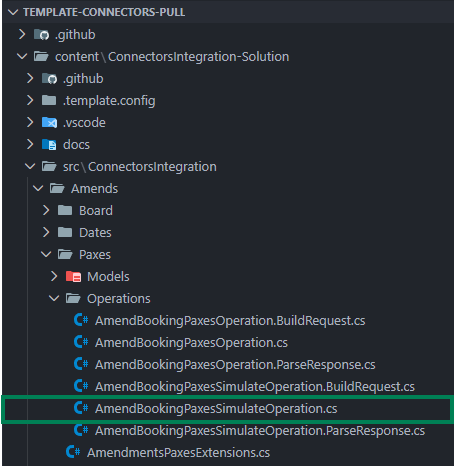This screenshot has height=466, width=455.
Task: Select the docs folder name
Action: (x=76, y=145)
